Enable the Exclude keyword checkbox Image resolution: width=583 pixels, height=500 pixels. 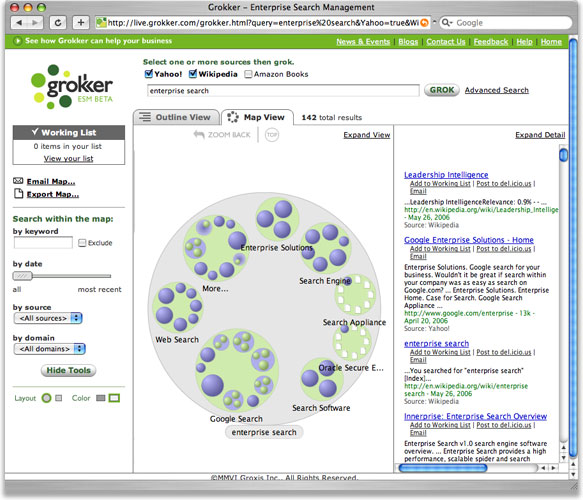pyautogui.click(x=82, y=243)
